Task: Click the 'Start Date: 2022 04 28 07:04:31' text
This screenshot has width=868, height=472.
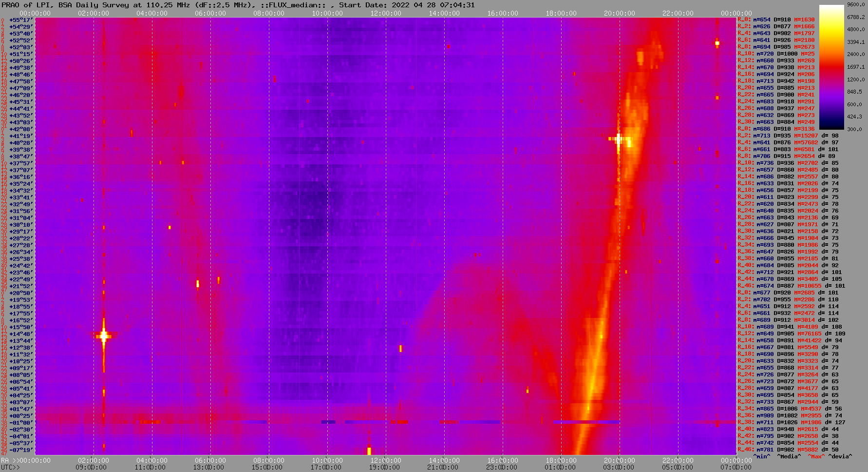Action: (x=407, y=5)
